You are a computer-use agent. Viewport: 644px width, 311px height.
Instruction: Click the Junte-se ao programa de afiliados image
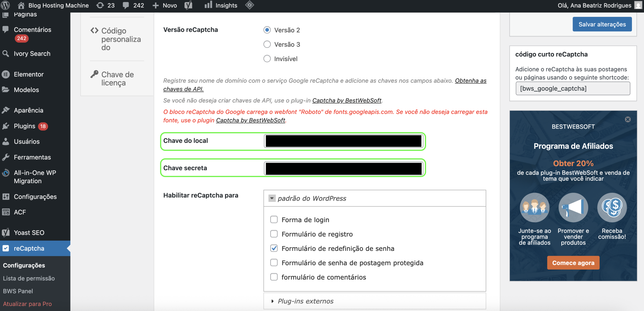[x=534, y=208]
